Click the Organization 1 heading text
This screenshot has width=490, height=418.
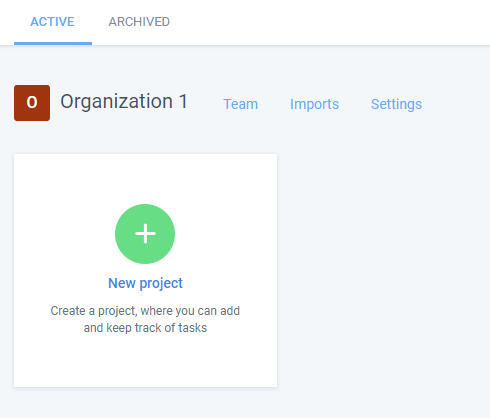pyautogui.click(x=124, y=102)
